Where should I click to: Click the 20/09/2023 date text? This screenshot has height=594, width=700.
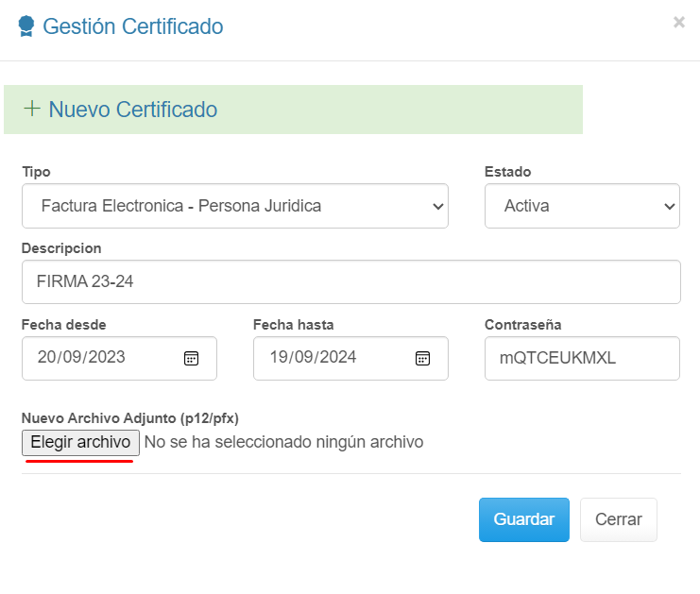pos(81,358)
